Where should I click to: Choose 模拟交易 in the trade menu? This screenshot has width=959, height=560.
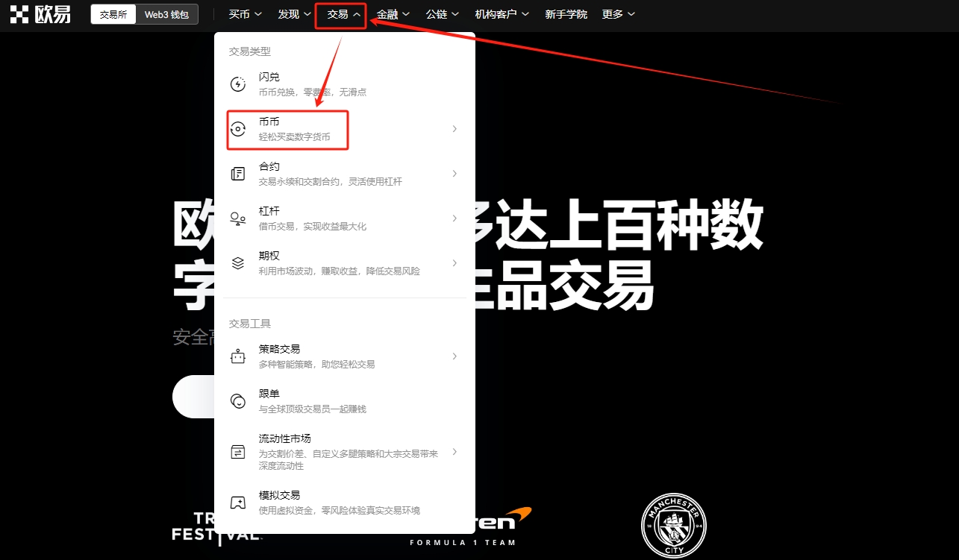point(345,503)
